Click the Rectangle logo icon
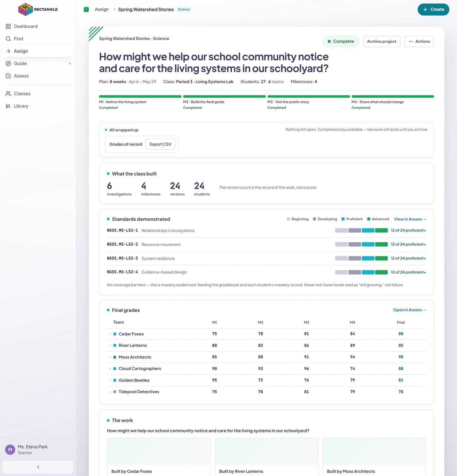The width and height of the screenshot is (457, 476). tap(26, 10)
